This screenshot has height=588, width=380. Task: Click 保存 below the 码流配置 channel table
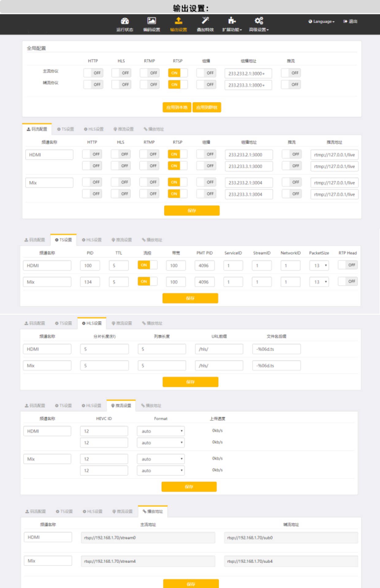click(192, 211)
